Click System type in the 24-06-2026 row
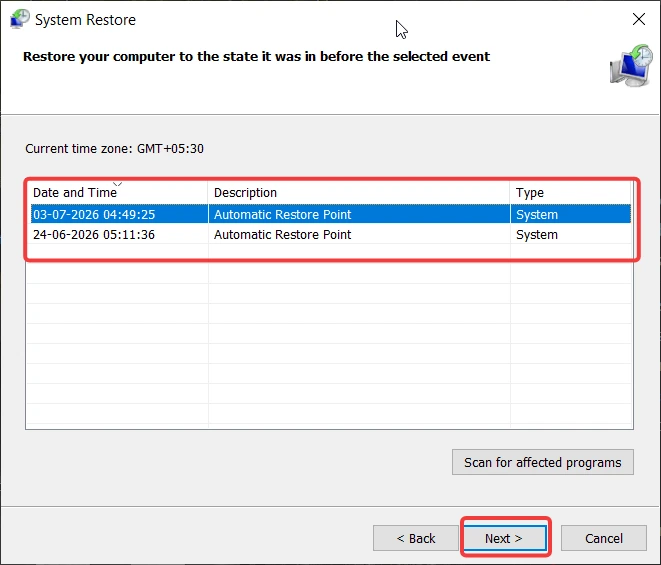 click(537, 235)
